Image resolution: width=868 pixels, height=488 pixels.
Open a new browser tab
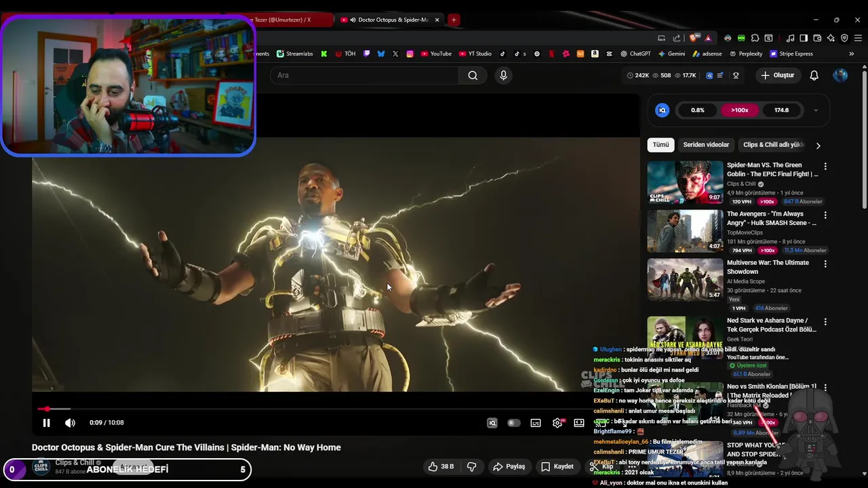point(454,20)
